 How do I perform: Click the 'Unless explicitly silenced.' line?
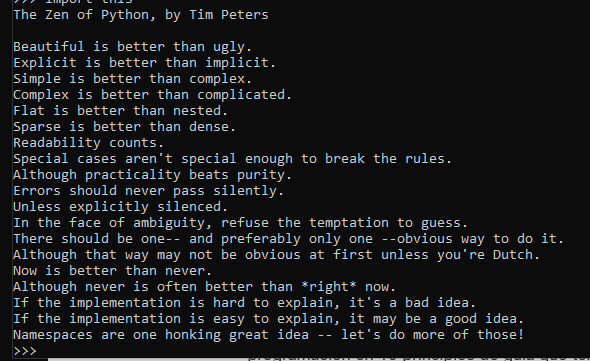coord(120,207)
